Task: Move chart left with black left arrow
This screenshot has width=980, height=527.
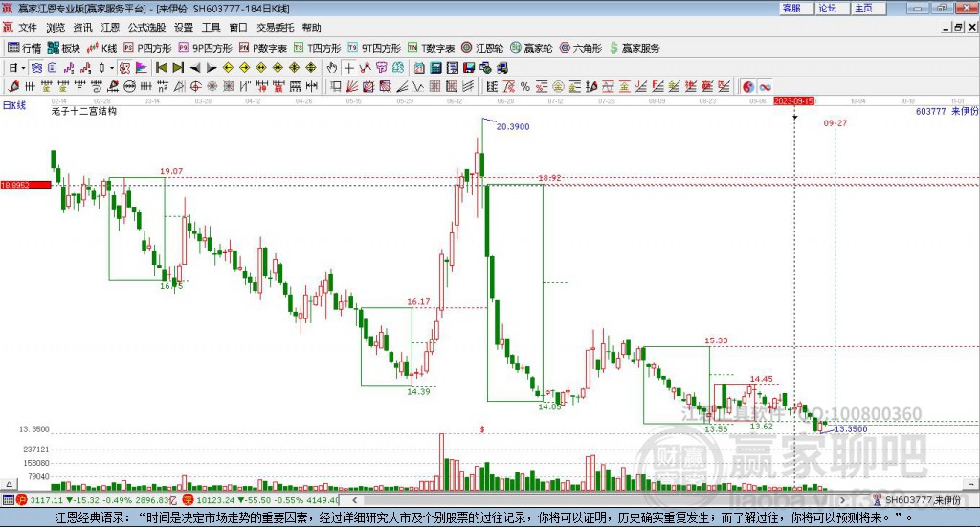Action: tap(195, 68)
